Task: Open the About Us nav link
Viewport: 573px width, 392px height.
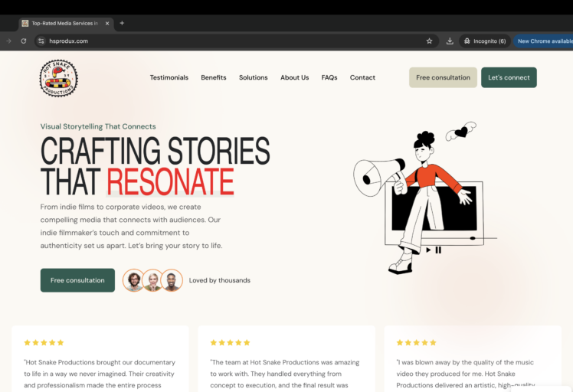Action: pyautogui.click(x=294, y=77)
